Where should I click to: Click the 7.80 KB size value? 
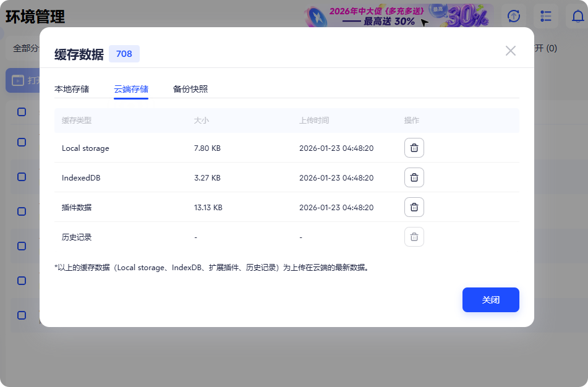[207, 148]
